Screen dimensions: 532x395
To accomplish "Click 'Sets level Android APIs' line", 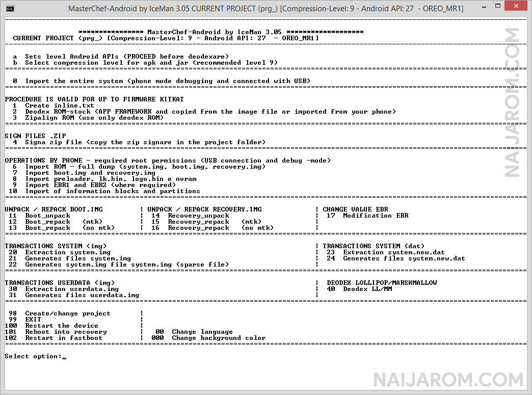I will click(121, 57).
